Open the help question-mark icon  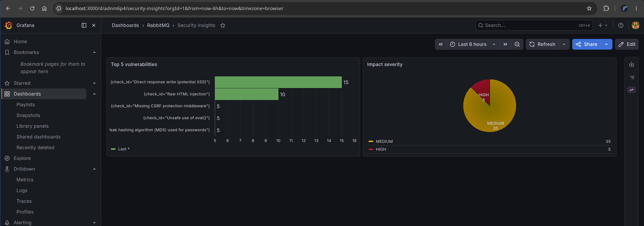point(620,25)
